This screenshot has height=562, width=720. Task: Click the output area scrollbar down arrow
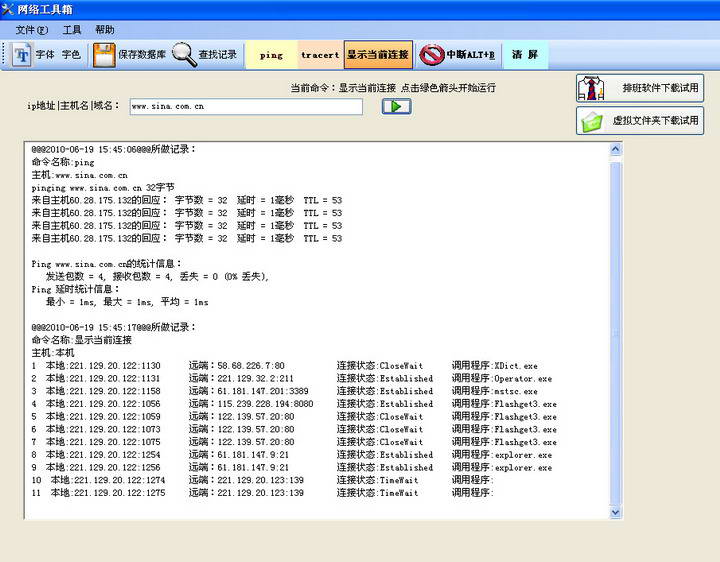(616, 512)
